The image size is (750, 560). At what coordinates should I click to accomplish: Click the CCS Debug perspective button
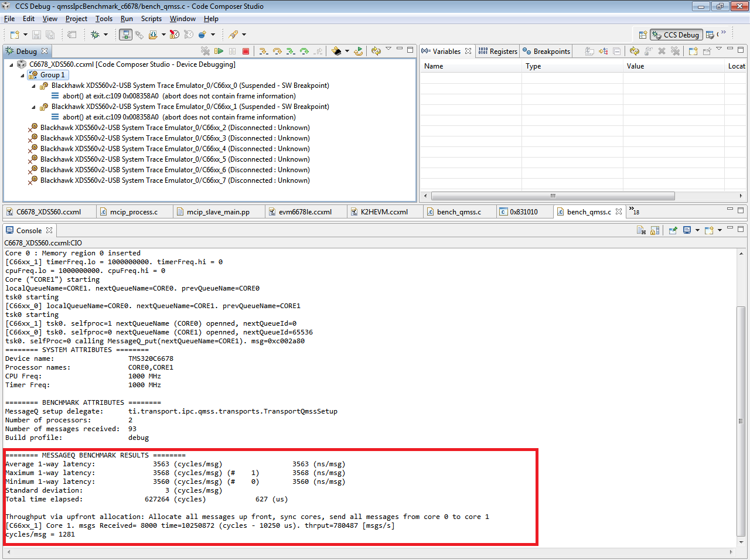click(x=676, y=35)
